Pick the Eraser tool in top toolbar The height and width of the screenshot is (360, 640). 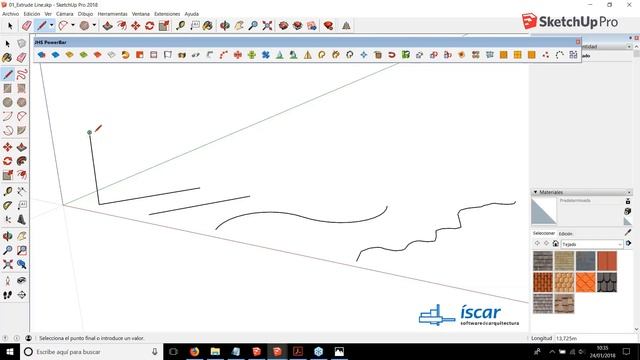point(27,26)
